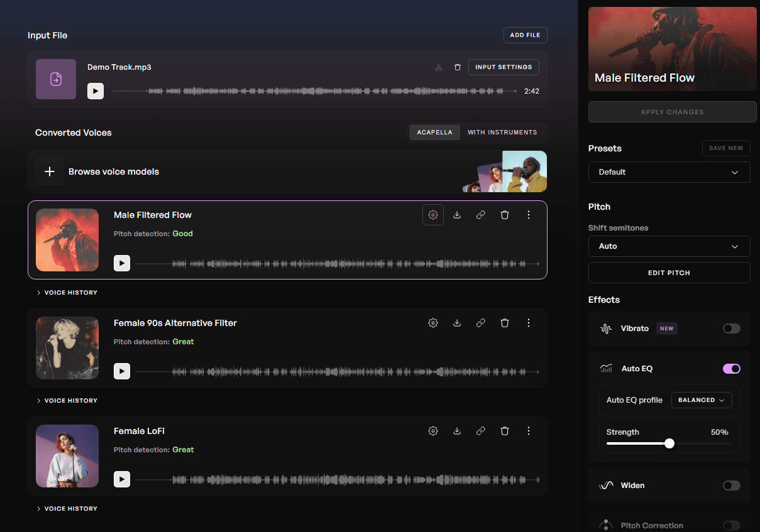760x532 pixels.
Task: Click the Female 90s Alternative Filter waveform
Action: tap(337, 372)
